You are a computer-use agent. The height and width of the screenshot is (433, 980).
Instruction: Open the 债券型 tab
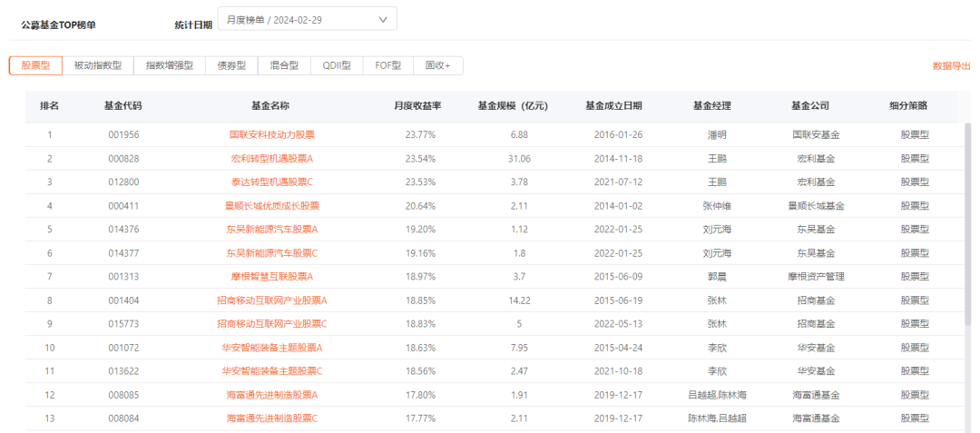[231, 65]
